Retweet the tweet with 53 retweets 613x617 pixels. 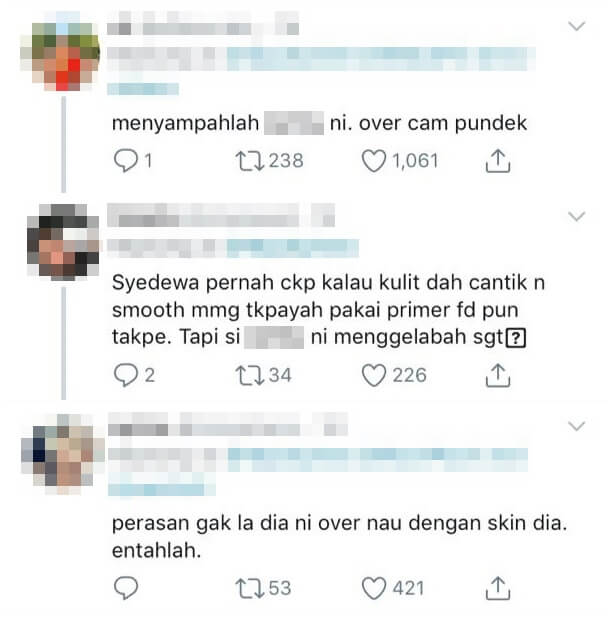coord(249,588)
